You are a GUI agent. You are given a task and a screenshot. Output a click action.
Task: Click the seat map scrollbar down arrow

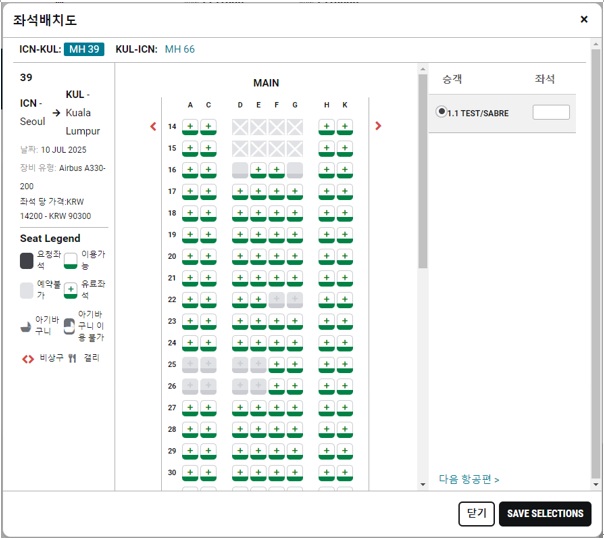point(423,484)
